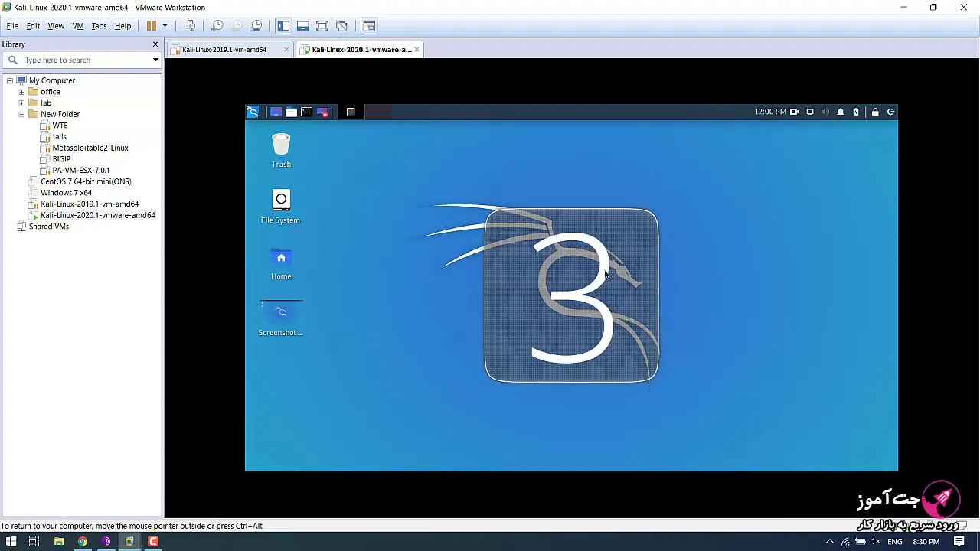Click Send Ctrl+Alt+Del toolbar icon
This screenshot has width=980, height=551.
[190, 26]
